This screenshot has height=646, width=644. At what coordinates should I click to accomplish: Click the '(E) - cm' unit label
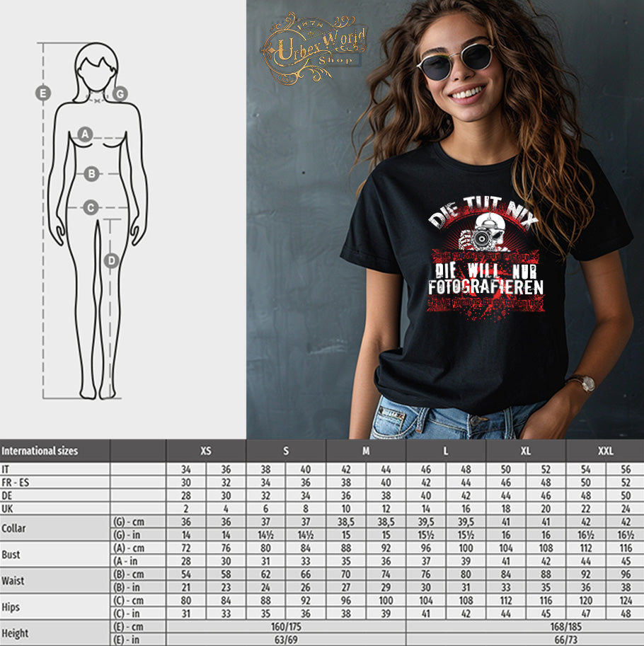pos(129,627)
